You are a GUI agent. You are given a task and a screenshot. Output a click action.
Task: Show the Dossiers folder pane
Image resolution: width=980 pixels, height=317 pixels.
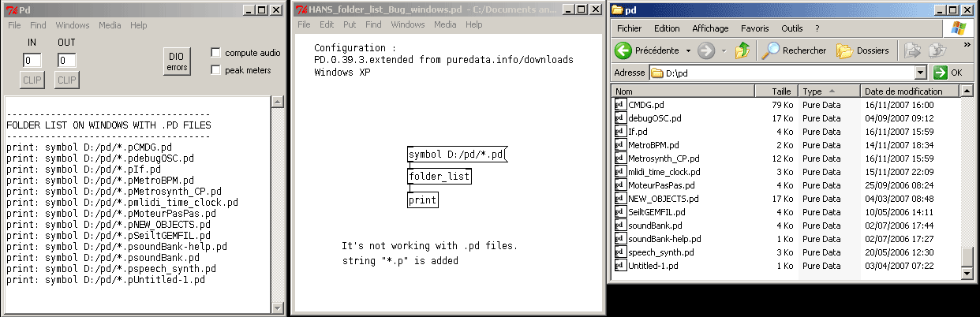pos(863,50)
